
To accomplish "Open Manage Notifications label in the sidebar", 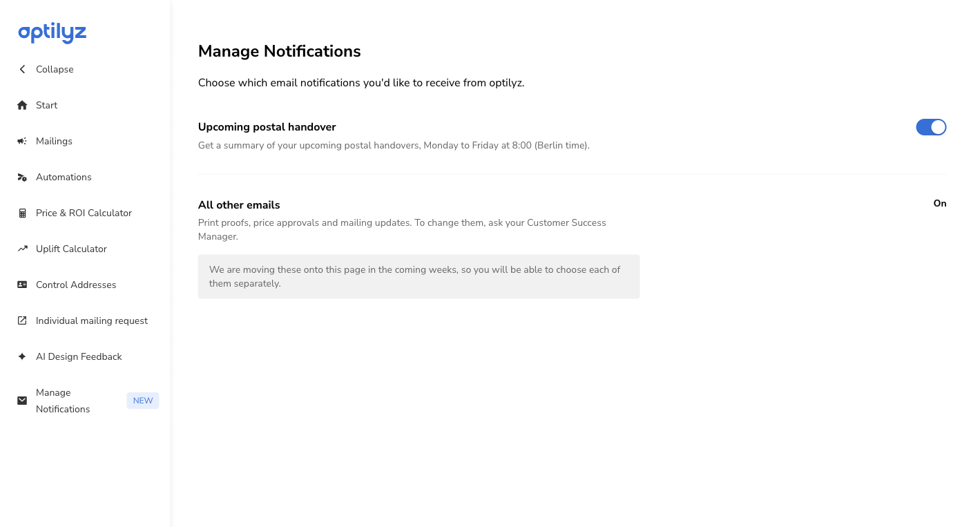I will click(63, 401).
